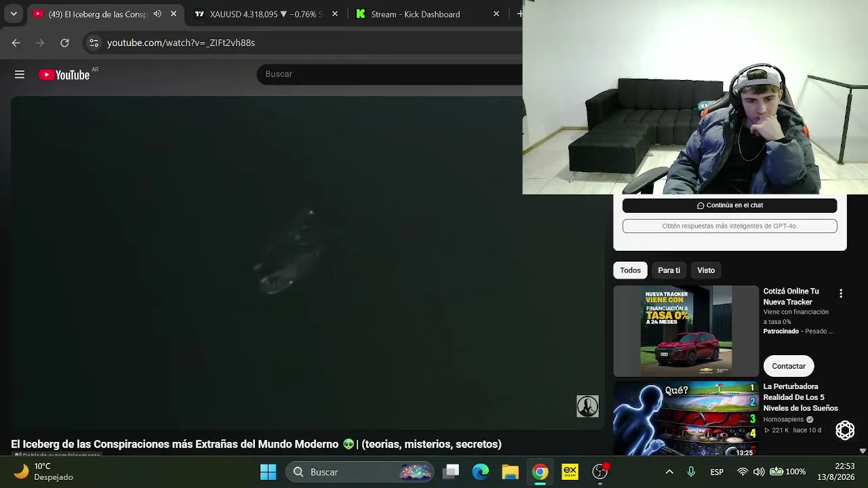
Task: Open File Explorer from the taskbar
Action: (510, 472)
